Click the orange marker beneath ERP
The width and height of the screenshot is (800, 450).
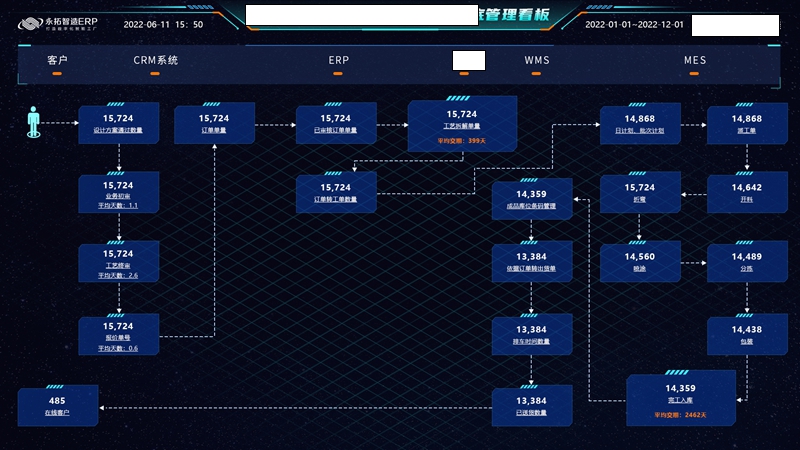339,73
